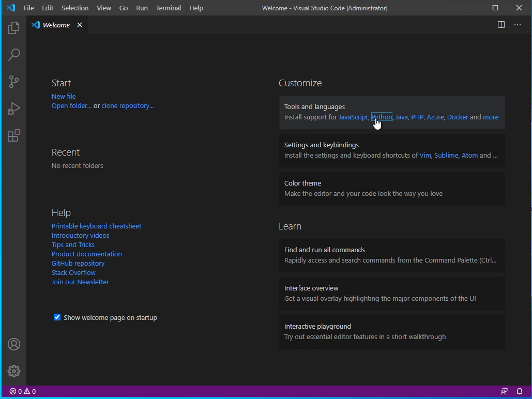
Task: Open the Explorer view in activity bar
Action: point(14,28)
